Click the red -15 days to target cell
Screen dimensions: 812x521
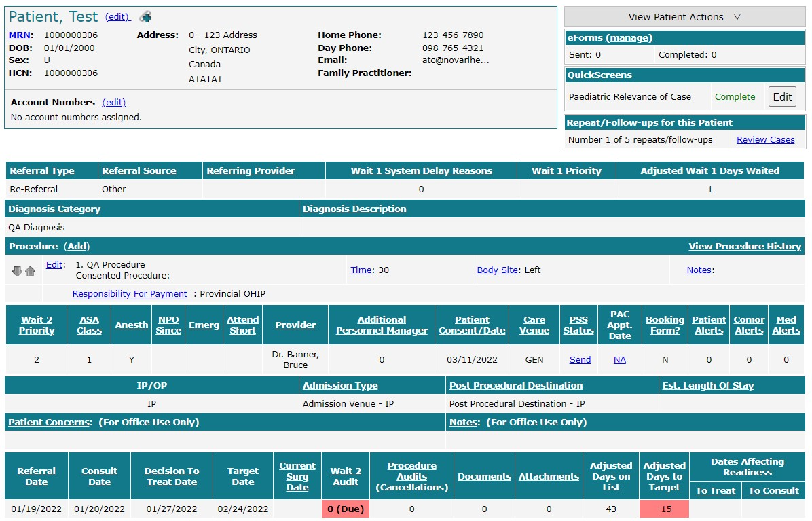[x=665, y=509]
